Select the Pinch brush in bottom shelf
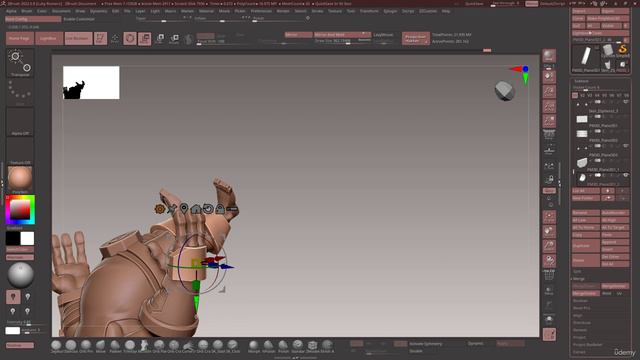 pos(283,346)
